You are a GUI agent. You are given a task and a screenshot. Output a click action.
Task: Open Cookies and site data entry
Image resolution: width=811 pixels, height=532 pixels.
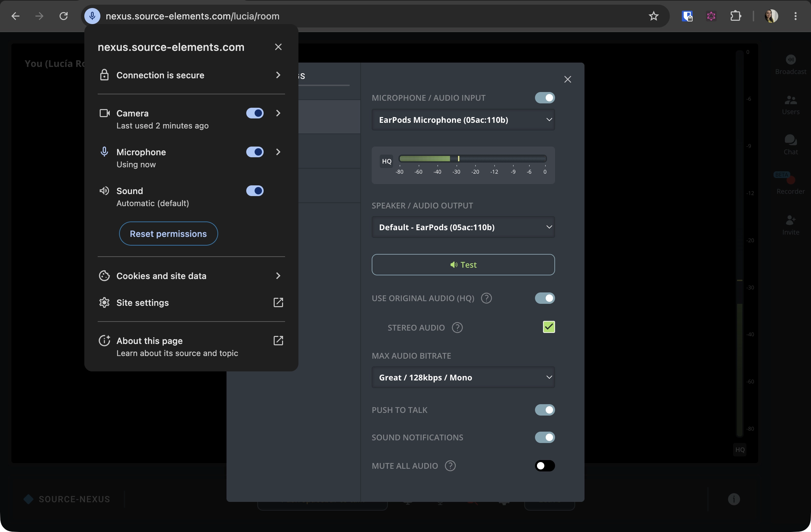(191, 276)
